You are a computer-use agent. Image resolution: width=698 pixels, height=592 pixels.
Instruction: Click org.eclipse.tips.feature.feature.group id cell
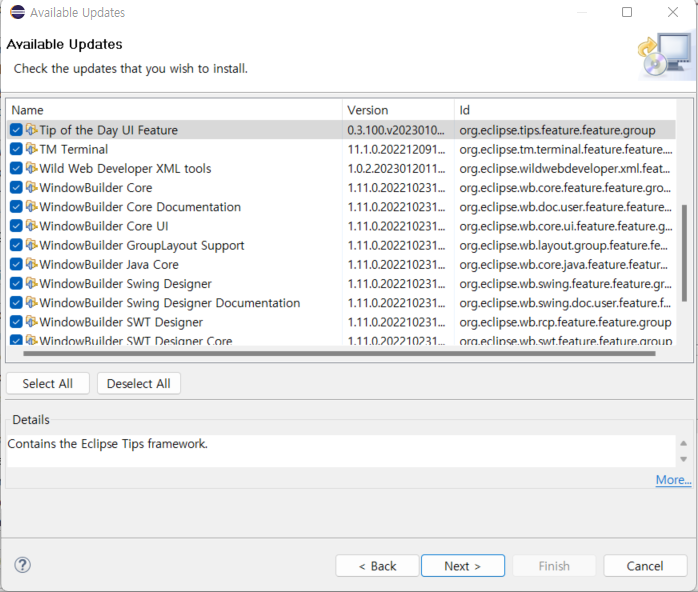(557, 130)
